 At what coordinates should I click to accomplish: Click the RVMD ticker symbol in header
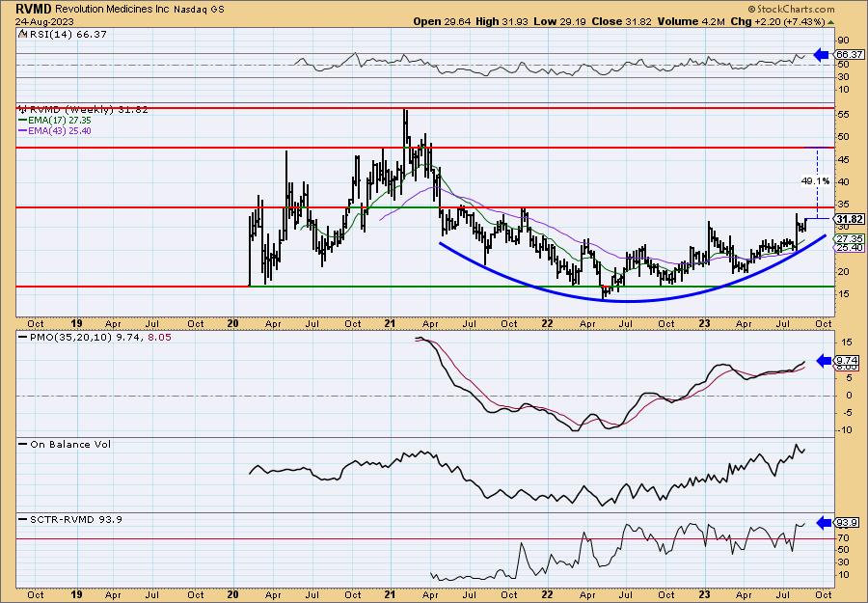pyautogui.click(x=34, y=9)
